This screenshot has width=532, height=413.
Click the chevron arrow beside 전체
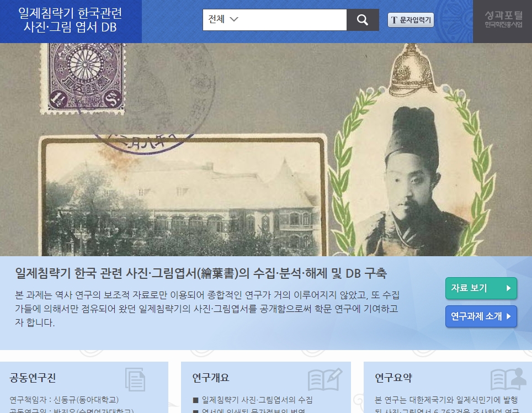click(x=234, y=19)
